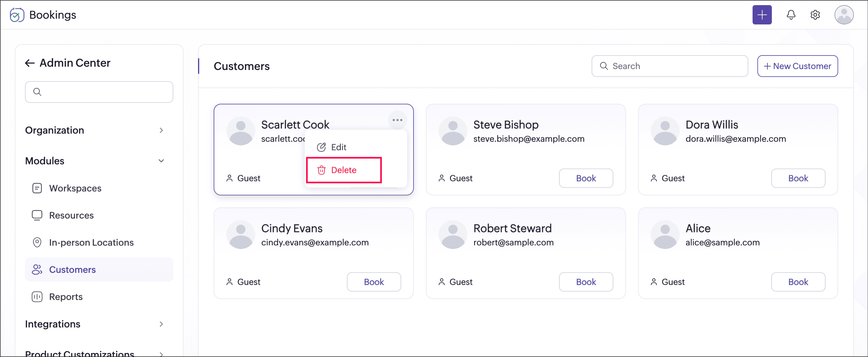The width and height of the screenshot is (868, 357).
Task: Click the Workspaces icon
Action: (x=37, y=188)
